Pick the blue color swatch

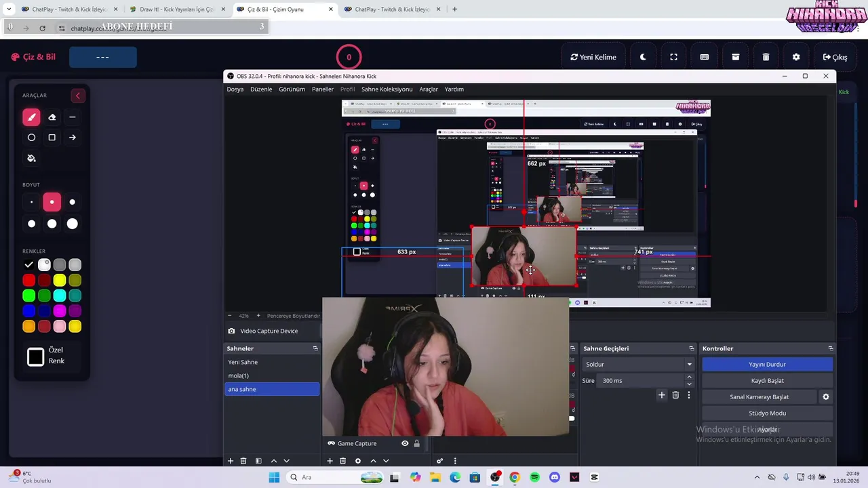click(28, 311)
